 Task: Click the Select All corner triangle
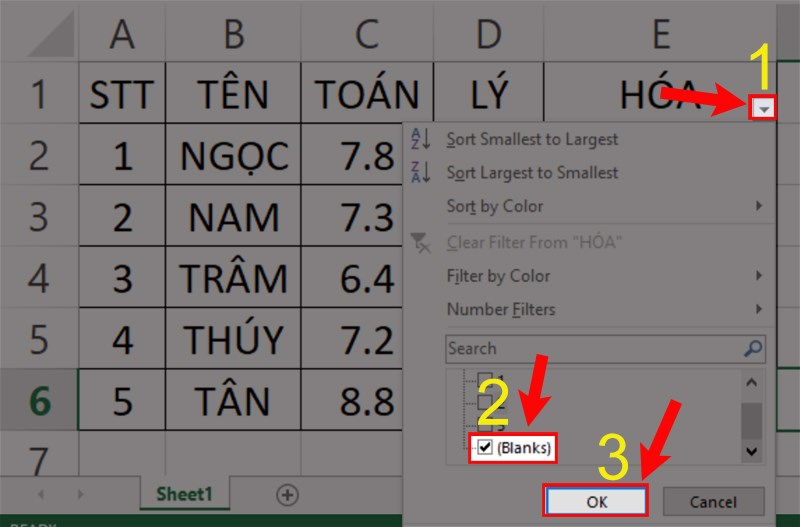(x=51, y=34)
